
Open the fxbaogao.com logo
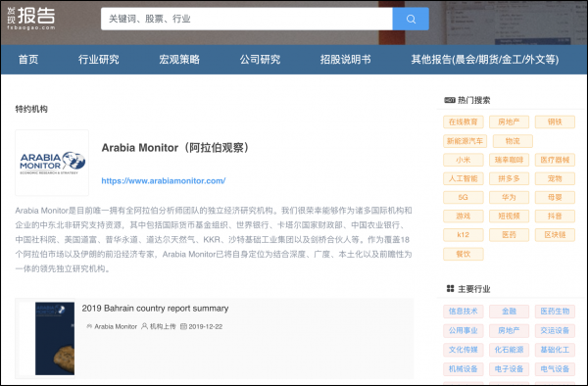point(31,18)
